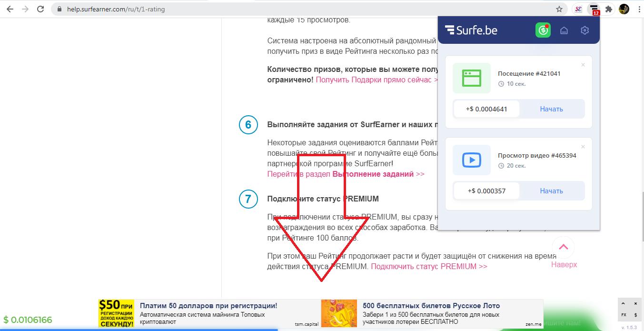Open Surfe.be extension with badge 12

coord(594,9)
